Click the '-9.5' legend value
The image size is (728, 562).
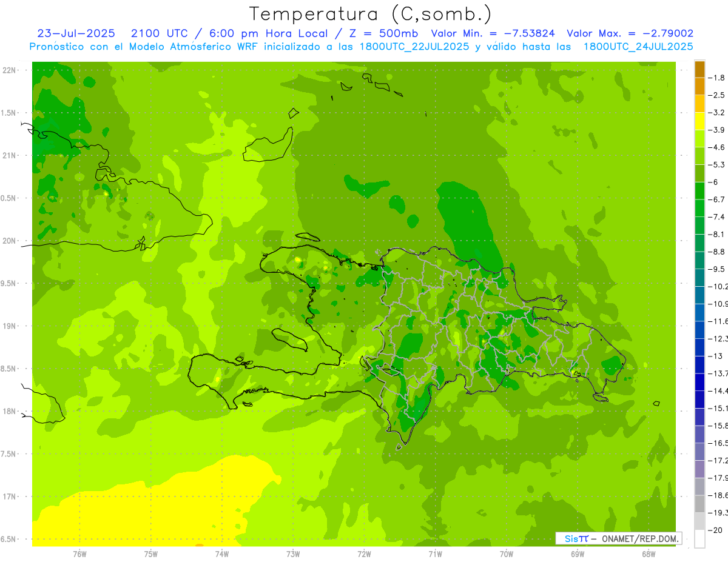(716, 269)
